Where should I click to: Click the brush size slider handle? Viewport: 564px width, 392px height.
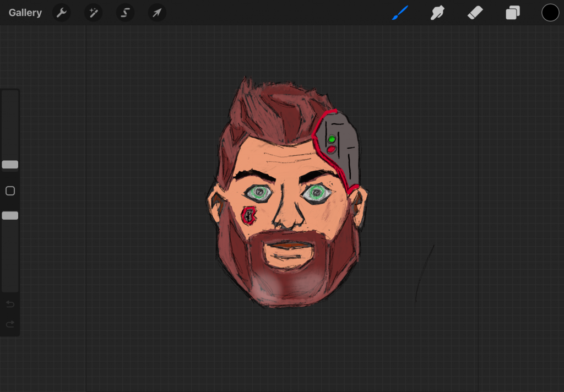pyautogui.click(x=10, y=165)
